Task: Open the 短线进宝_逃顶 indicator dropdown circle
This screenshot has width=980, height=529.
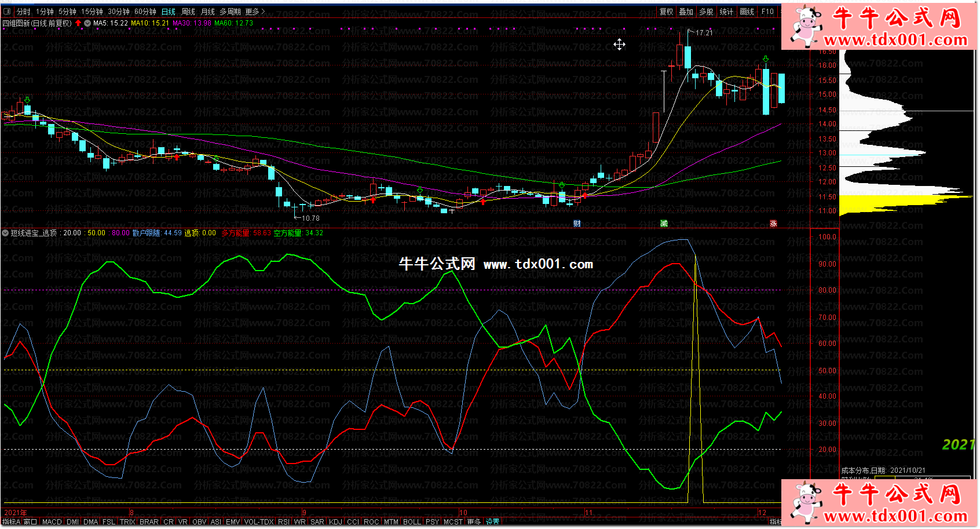Action: [x=5, y=233]
